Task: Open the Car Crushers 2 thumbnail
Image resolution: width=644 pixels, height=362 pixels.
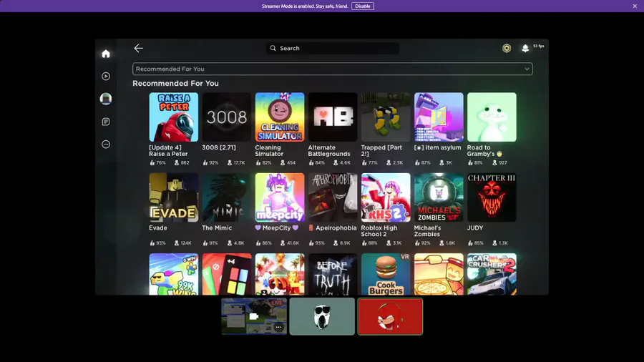Action: coord(492,274)
